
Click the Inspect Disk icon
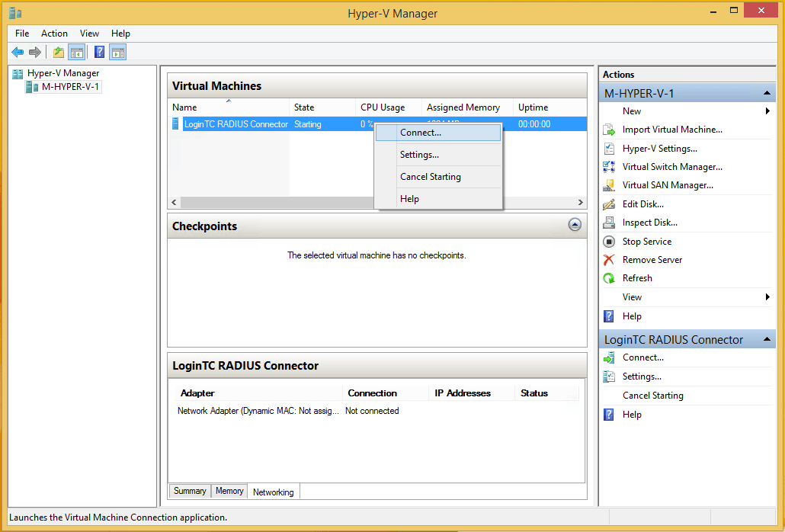click(x=609, y=223)
